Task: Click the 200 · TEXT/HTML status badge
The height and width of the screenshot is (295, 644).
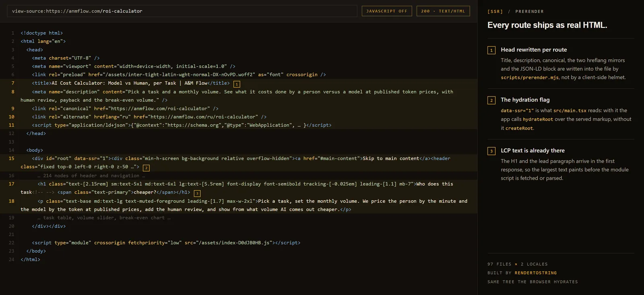Action: [443, 11]
